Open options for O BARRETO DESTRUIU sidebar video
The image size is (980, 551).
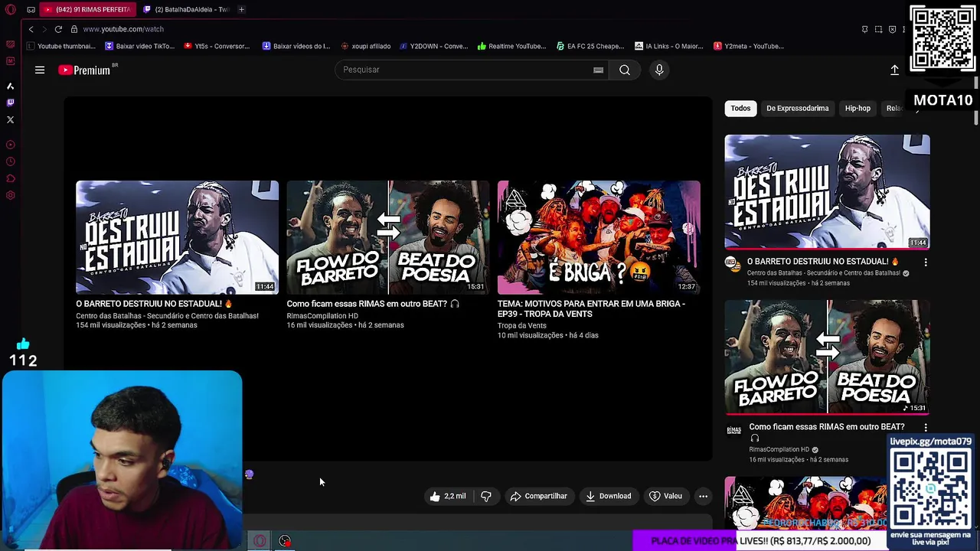[x=926, y=262]
